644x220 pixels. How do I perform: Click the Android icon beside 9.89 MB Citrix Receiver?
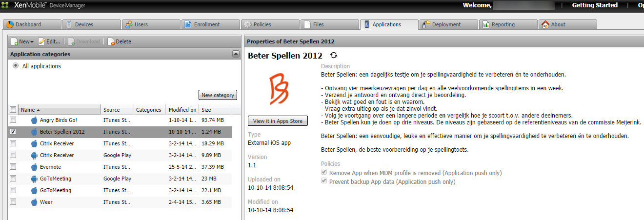coord(34,155)
